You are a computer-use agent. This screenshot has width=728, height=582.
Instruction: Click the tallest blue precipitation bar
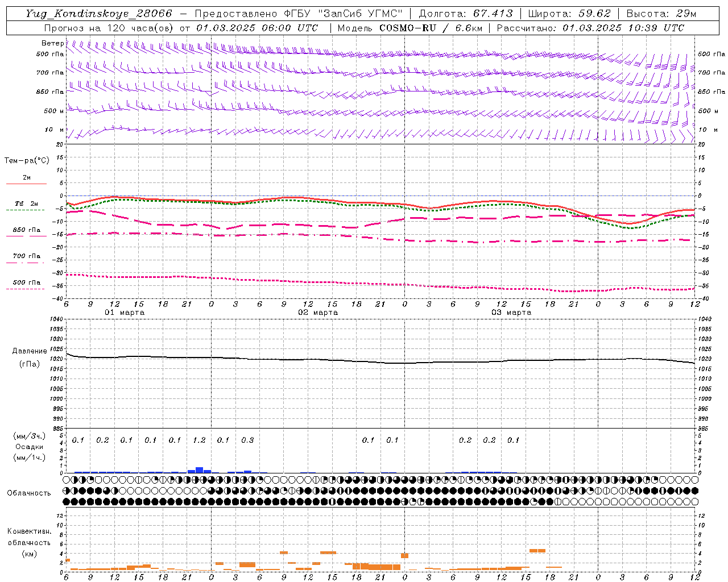click(x=199, y=470)
